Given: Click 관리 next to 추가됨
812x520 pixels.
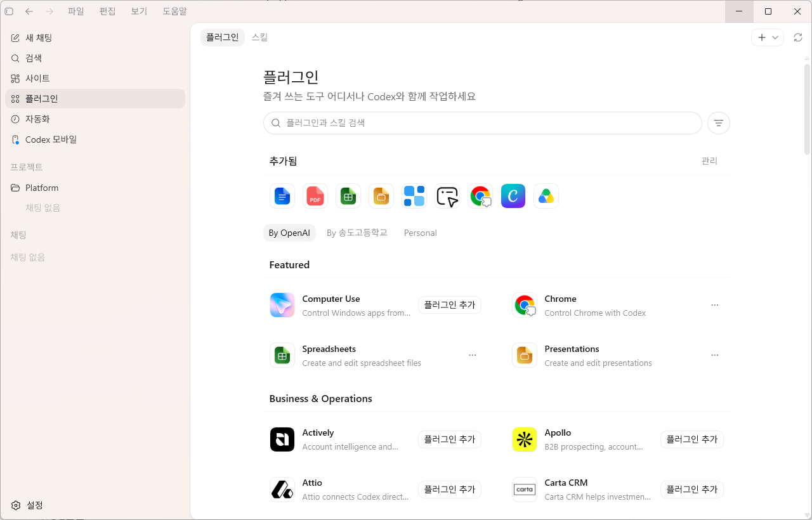Looking at the screenshot, I should pyautogui.click(x=709, y=161).
